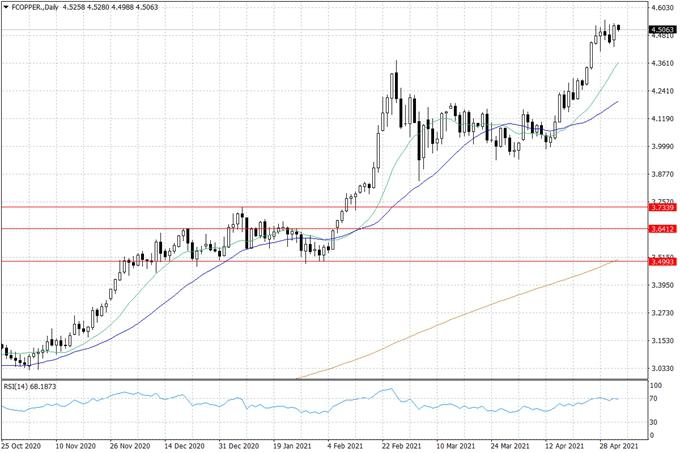The width and height of the screenshot is (680, 453).
Task: Click the 25 Oct 2020 date label
Action: coord(22,445)
